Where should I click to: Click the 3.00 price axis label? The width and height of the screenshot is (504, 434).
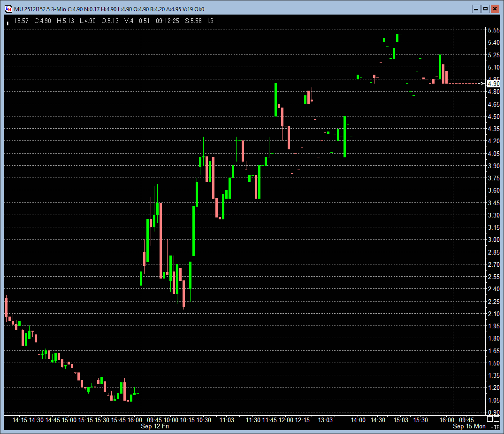tap(494, 240)
